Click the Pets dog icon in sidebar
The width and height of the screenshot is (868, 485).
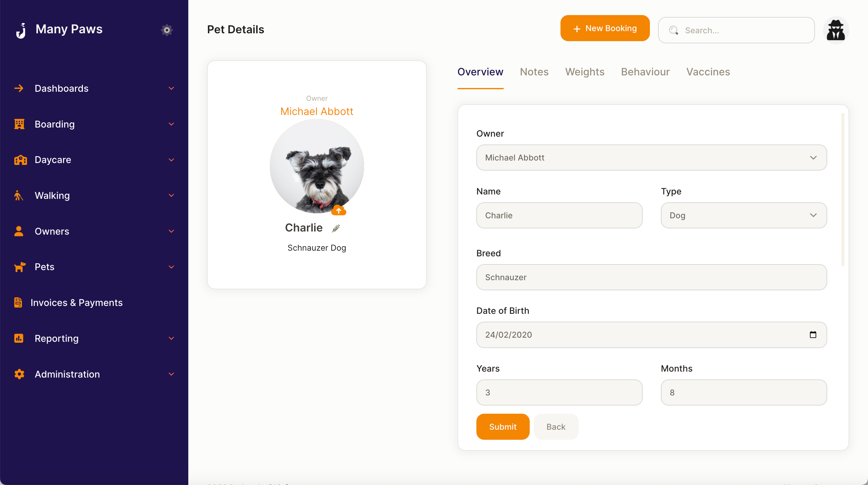coord(19,267)
